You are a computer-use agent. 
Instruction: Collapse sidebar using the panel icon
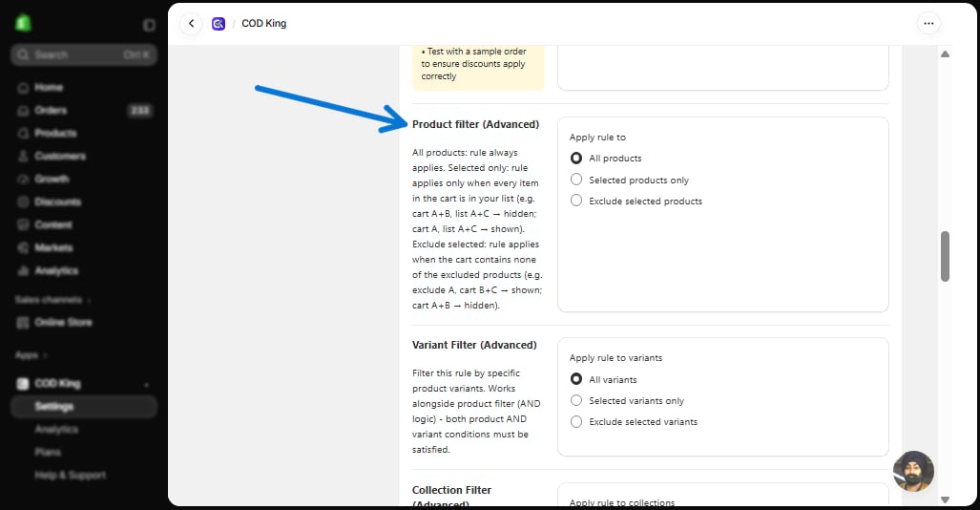pyautogui.click(x=149, y=25)
